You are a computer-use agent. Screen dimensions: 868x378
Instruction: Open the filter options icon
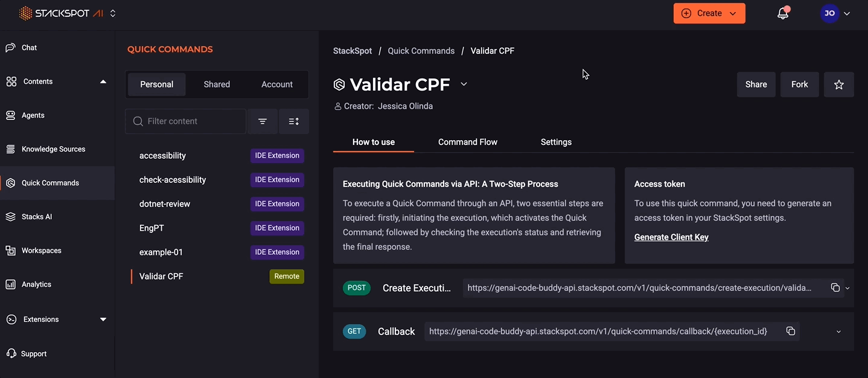click(x=263, y=121)
